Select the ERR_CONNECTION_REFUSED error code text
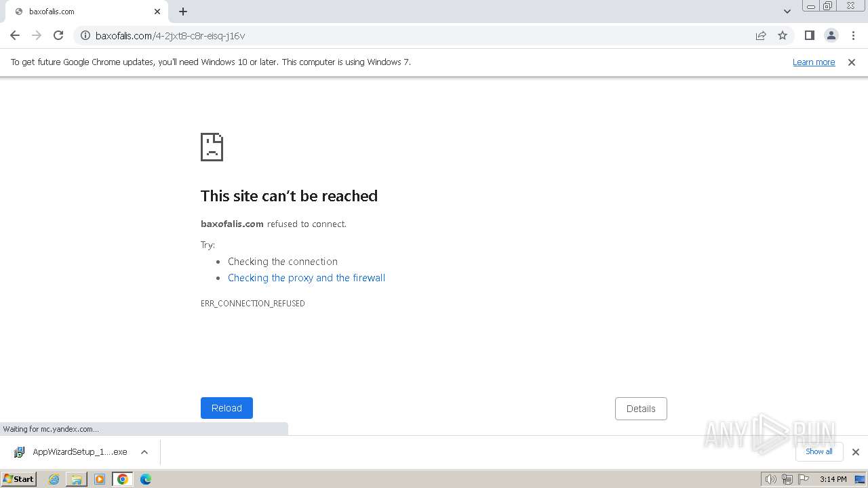The image size is (868, 488). [x=252, y=304]
